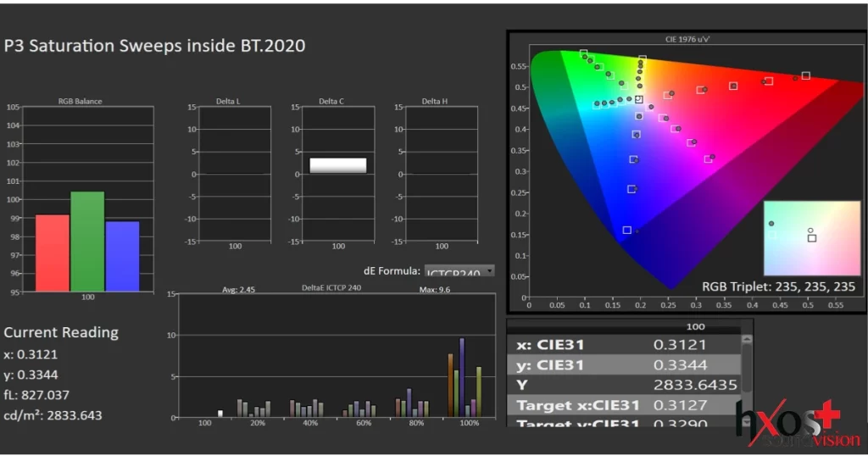Open the dE Formula dropdown
The image size is (868, 456).
[459, 272]
